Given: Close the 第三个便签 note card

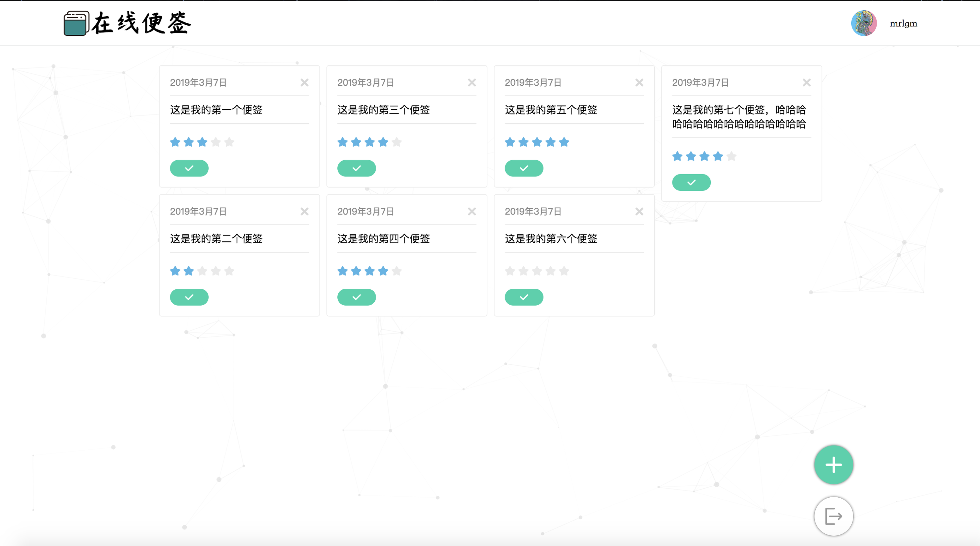Looking at the screenshot, I should [472, 83].
